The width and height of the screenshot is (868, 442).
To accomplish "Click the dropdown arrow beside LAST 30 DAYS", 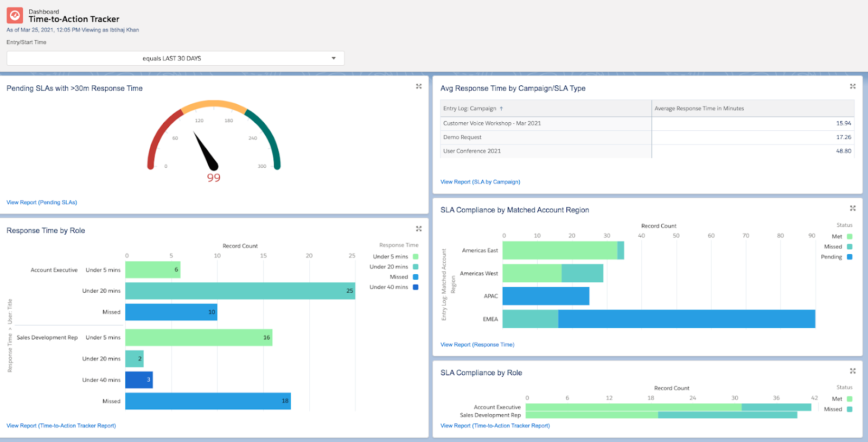I will (334, 58).
